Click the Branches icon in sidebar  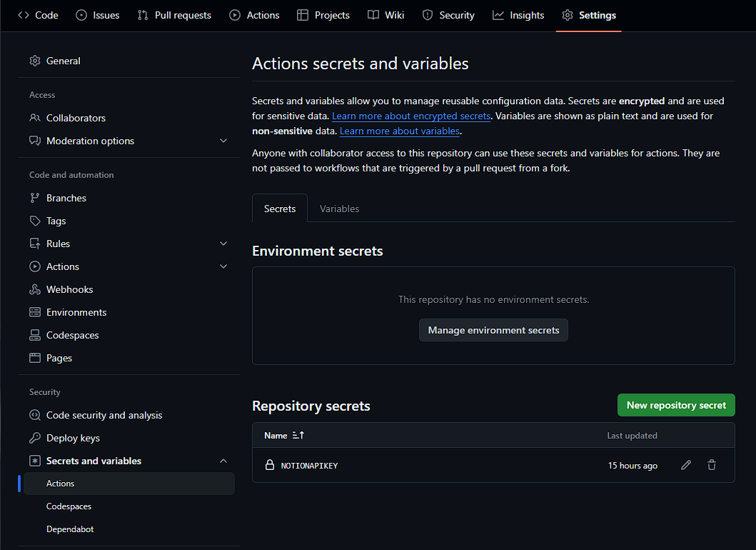pyautogui.click(x=35, y=198)
